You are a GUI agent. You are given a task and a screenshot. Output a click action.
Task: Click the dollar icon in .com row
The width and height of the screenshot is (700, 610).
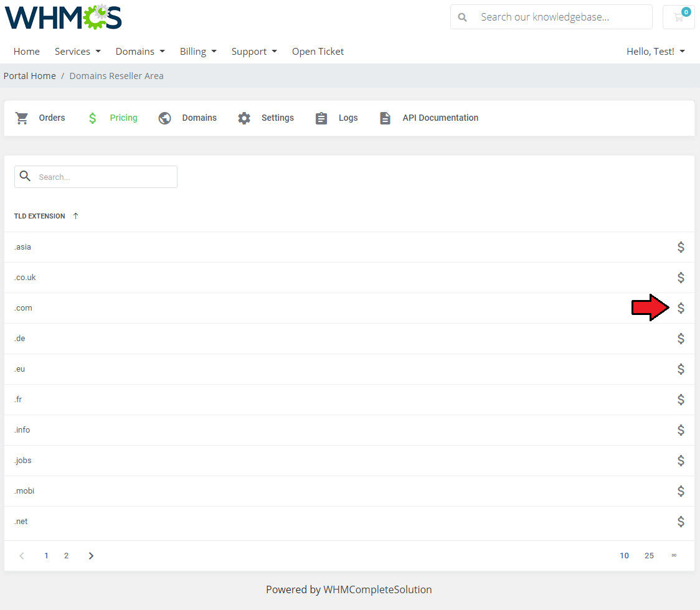[680, 308]
